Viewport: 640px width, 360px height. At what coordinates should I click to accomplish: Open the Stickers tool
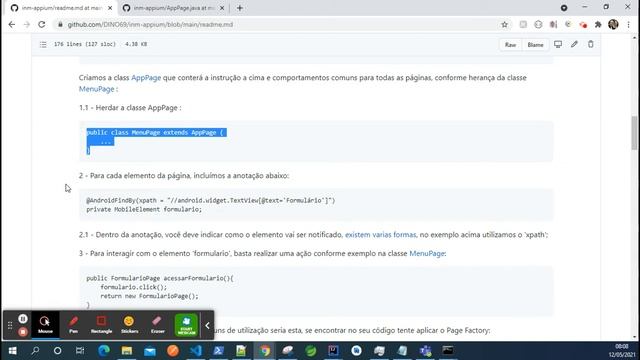point(129,325)
